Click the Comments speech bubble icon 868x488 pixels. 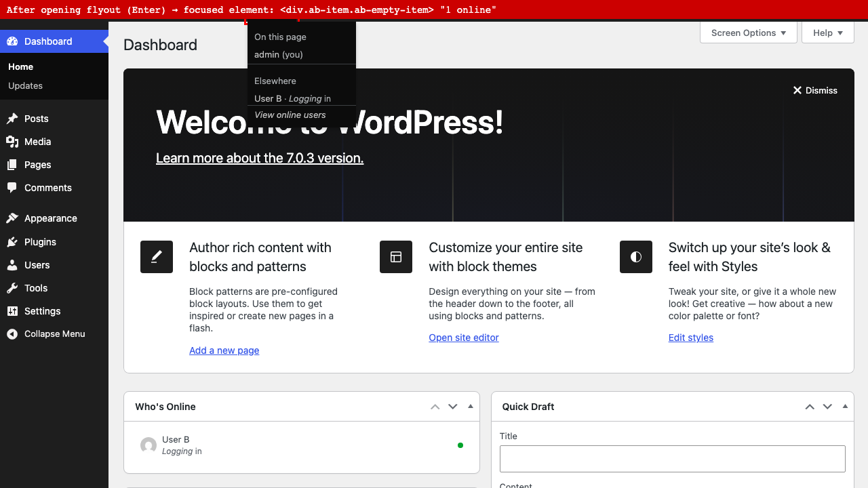[x=12, y=188]
